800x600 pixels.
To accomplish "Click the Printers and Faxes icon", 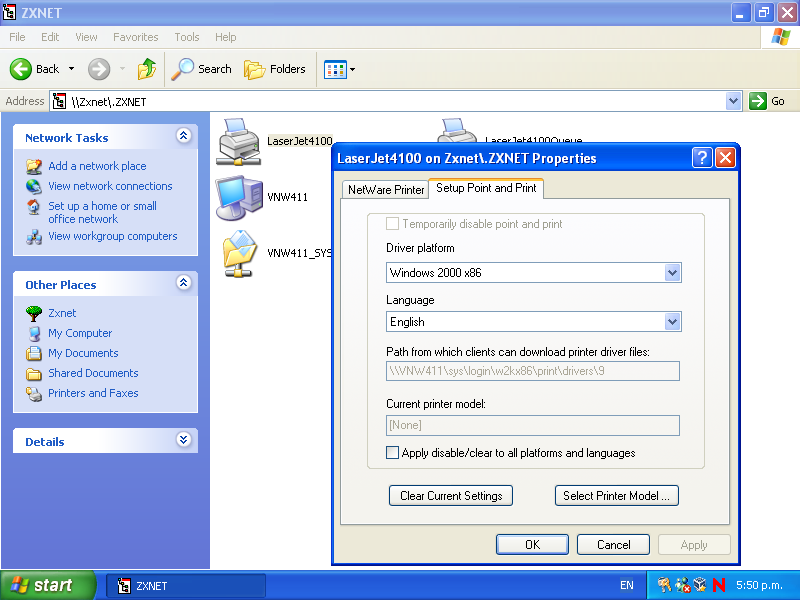I will click(x=34, y=393).
